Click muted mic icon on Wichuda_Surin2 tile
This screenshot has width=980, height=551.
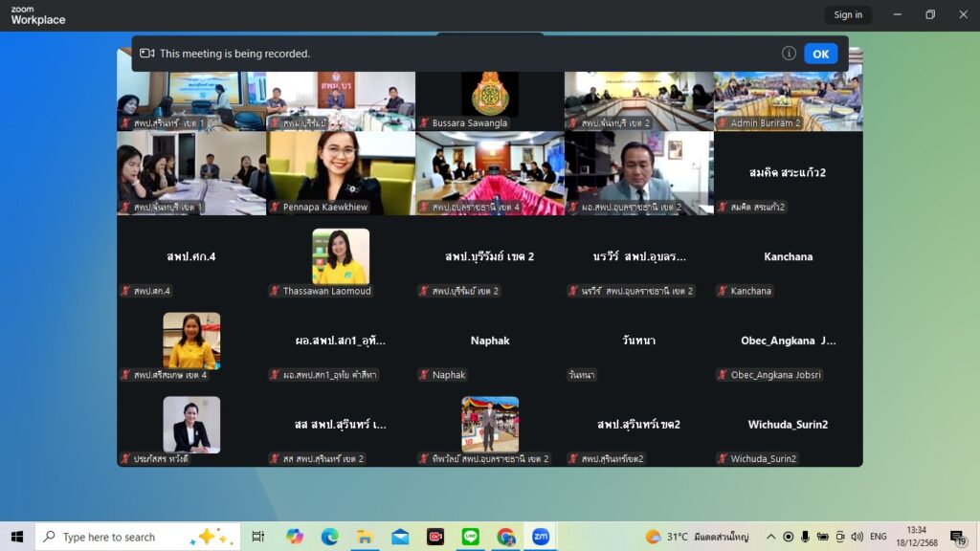click(x=723, y=459)
